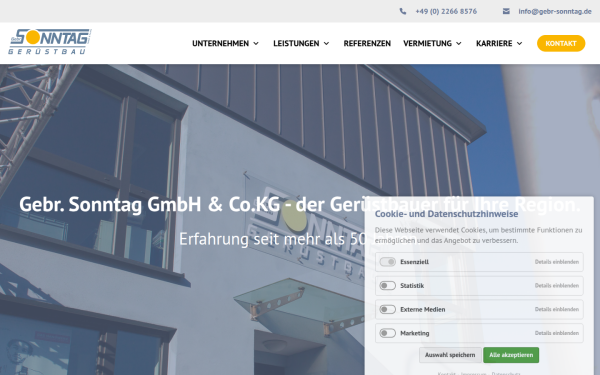
Task: Show details for Marketing cookies
Action: [557, 333]
